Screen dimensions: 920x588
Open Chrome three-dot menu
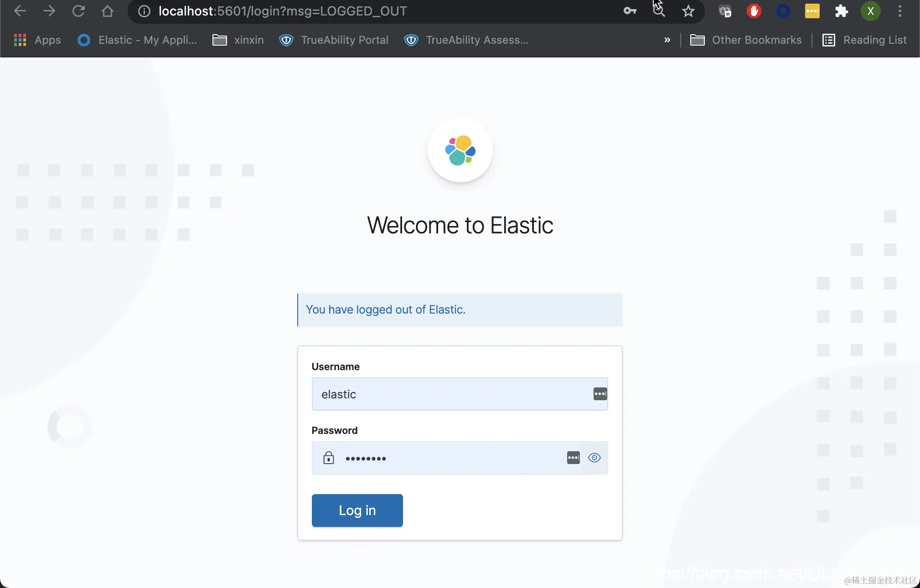[x=899, y=11]
